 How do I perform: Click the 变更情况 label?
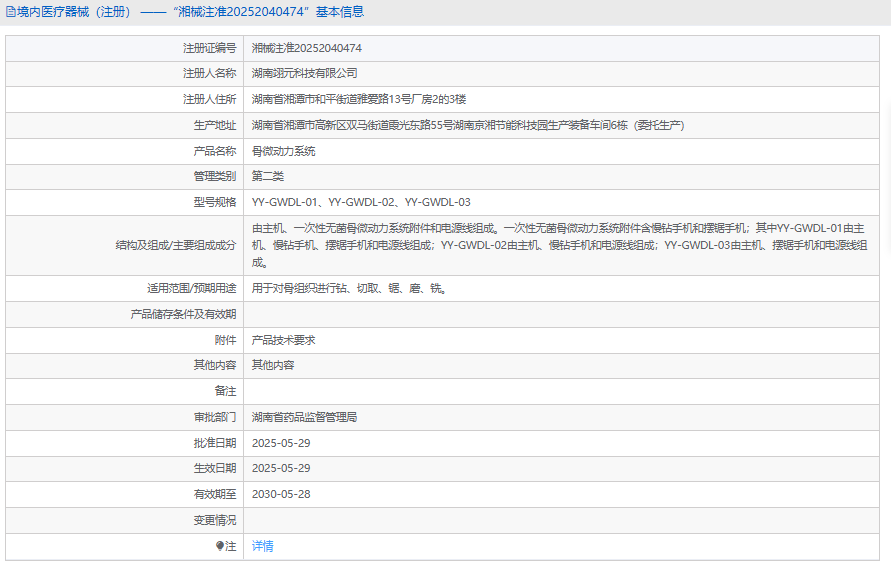(x=215, y=520)
